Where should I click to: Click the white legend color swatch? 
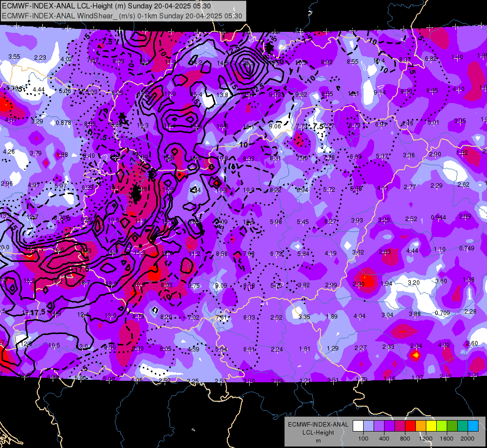(358, 426)
